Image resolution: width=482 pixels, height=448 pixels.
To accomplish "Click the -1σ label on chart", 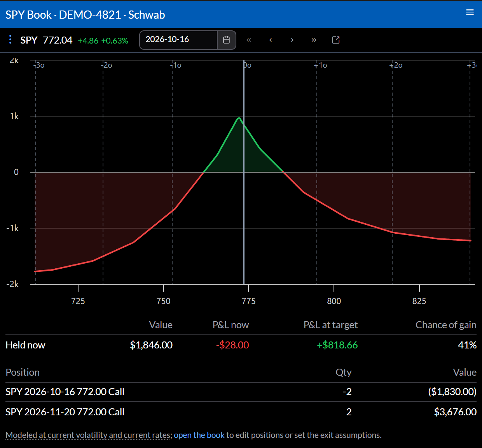I will pos(176,65).
